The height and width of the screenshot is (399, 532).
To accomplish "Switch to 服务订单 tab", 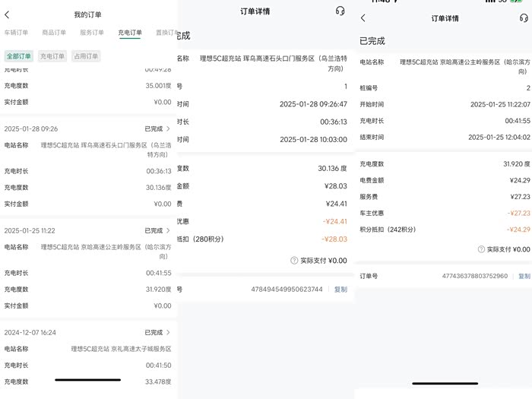I will [x=92, y=33].
